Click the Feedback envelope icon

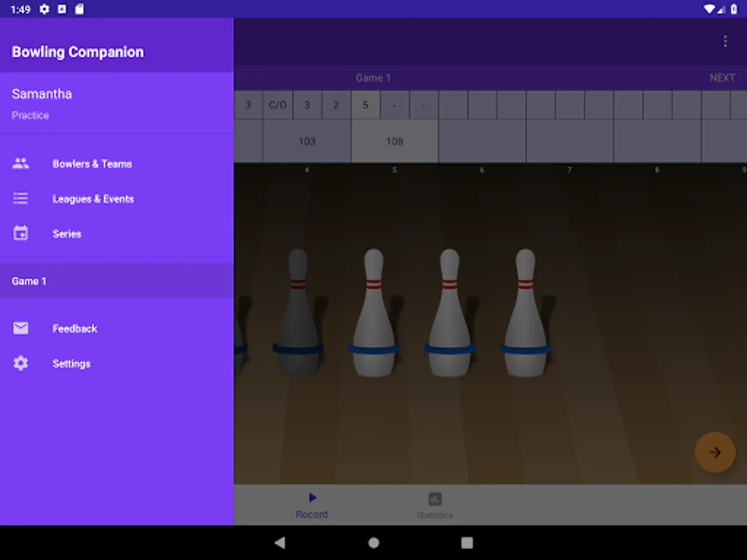click(21, 328)
